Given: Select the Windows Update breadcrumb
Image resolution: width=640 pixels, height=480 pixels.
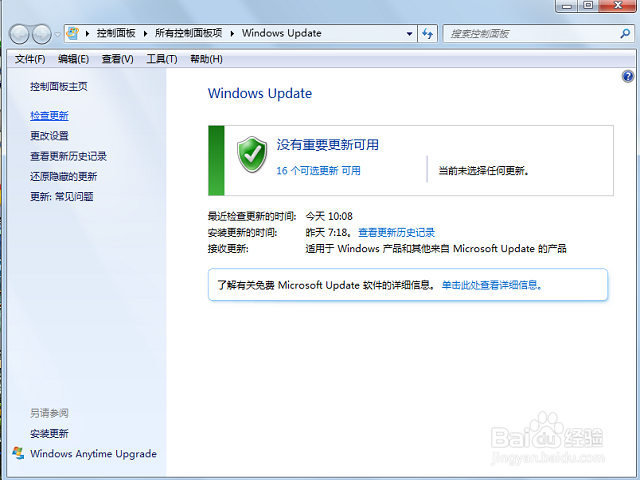Looking at the screenshot, I should [x=282, y=33].
